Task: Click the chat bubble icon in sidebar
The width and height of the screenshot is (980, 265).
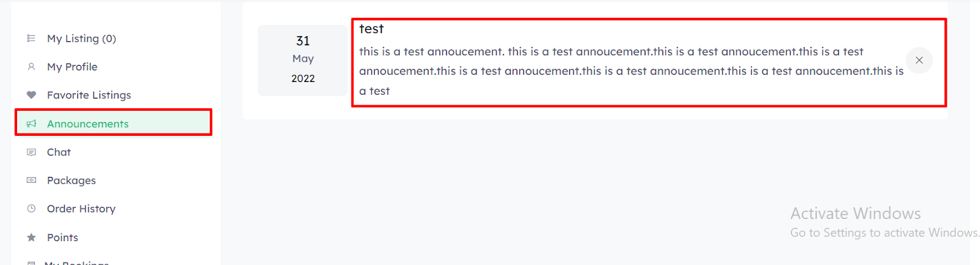Action: (x=31, y=152)
